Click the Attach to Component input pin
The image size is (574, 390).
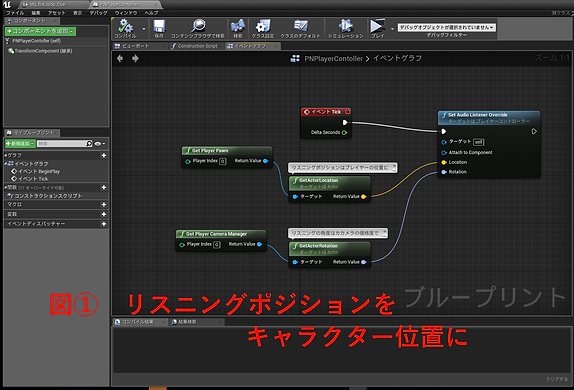[444, 153]
